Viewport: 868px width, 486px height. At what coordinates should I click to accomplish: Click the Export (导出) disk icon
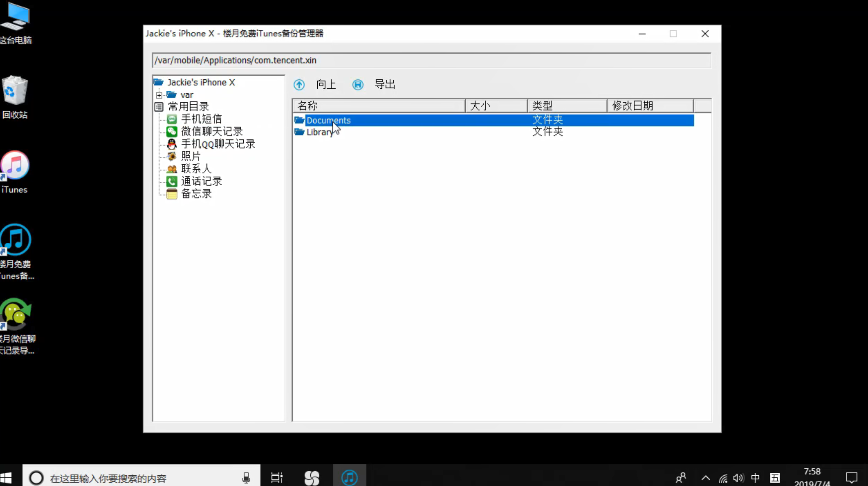[x=358, y=85]
